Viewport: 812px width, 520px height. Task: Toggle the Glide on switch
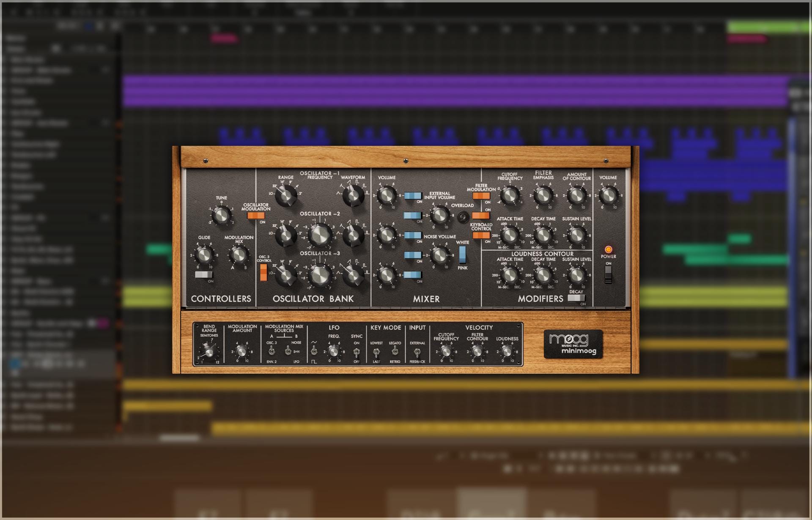pyautogui.click(x=203, y=275)
